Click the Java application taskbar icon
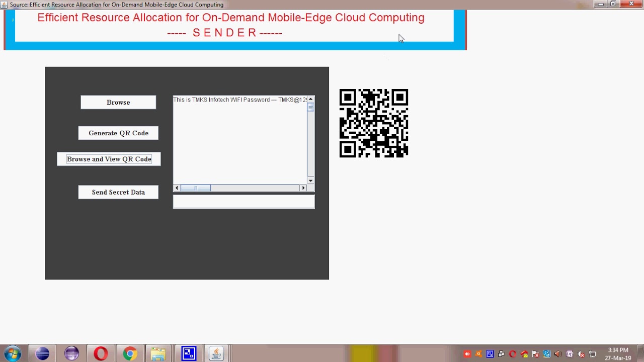The height and width of the screenshot is (362, 644). 216,354
